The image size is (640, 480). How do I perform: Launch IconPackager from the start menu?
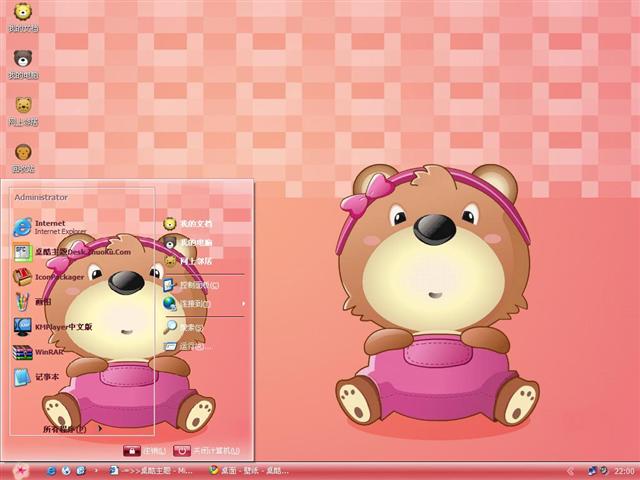tap(48, 277)
